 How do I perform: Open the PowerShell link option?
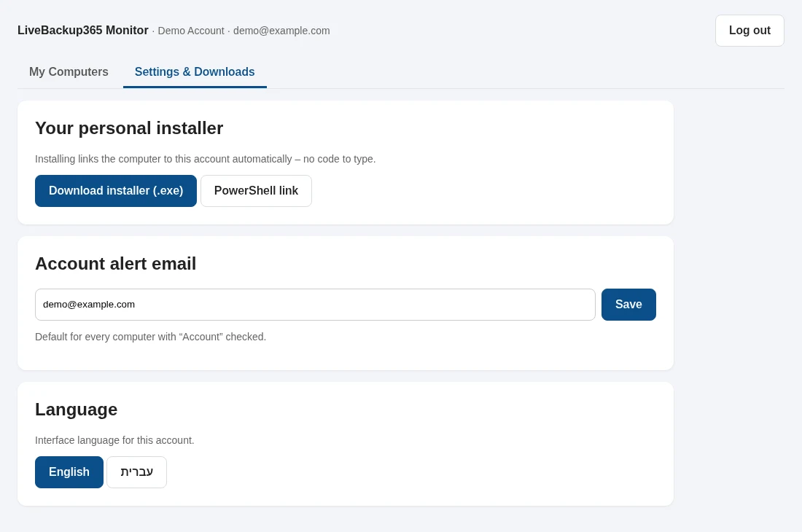point(256,191)
